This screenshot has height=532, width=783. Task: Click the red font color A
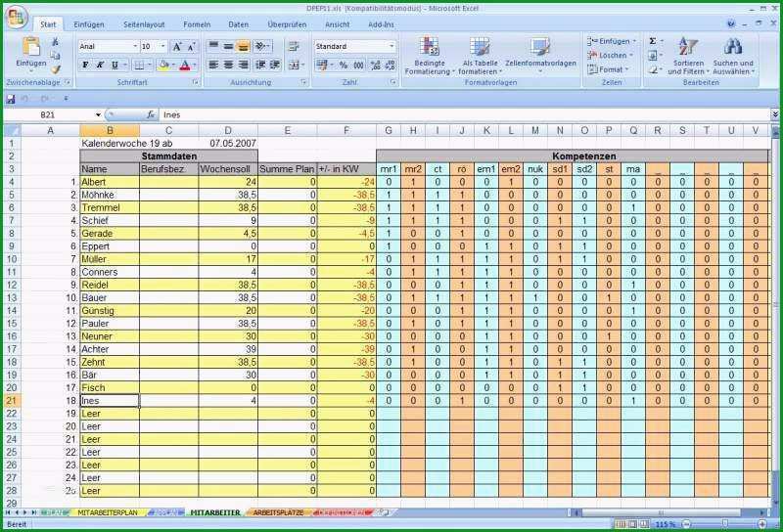click(185, 65)
